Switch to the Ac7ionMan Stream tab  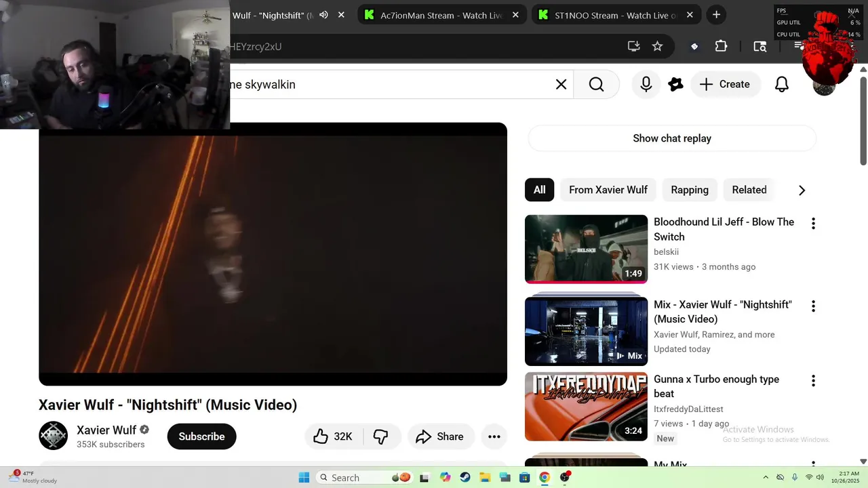coord(442,15)
